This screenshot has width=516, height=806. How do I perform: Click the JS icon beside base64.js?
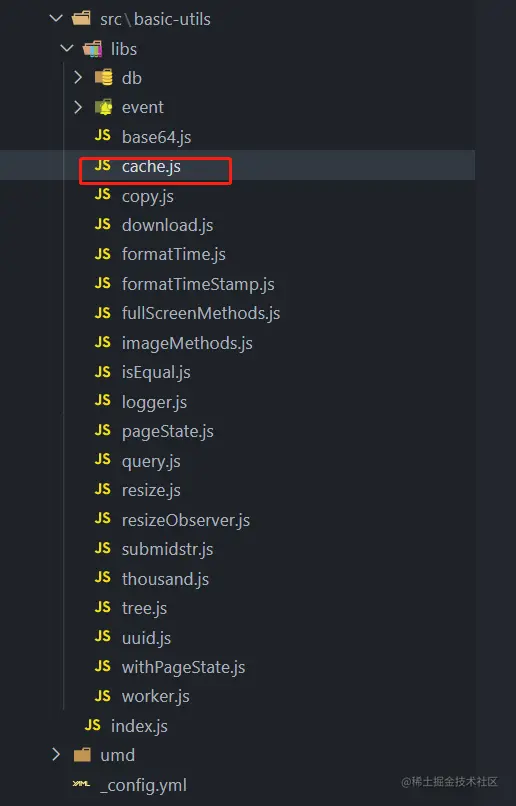[103, 136]
